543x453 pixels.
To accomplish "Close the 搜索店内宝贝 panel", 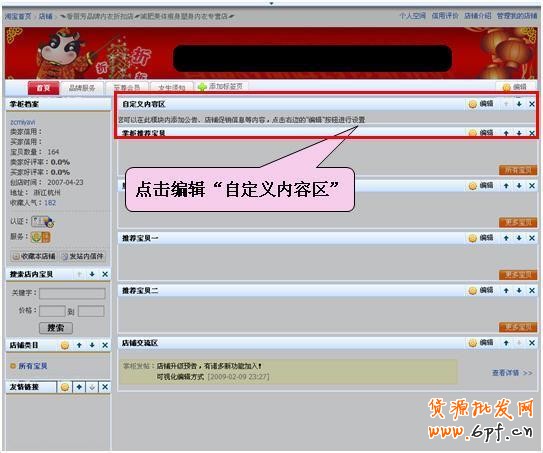I will coord(105,274).
